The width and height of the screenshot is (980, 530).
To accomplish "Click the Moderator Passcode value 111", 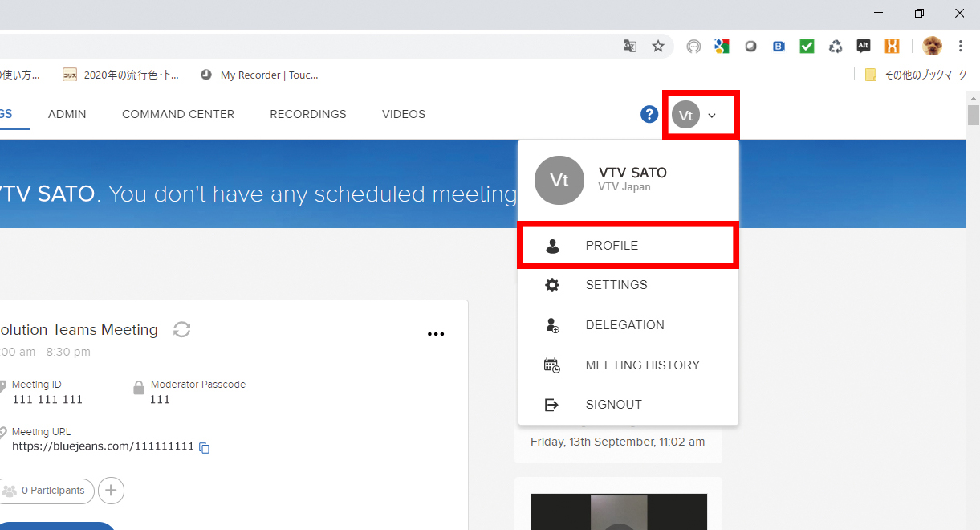I will point(160,399).
